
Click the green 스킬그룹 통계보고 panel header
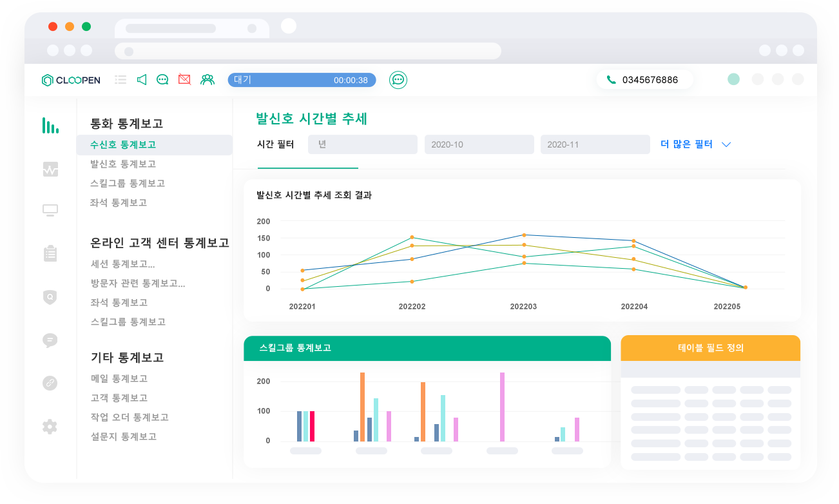click(x=427, y=348)
